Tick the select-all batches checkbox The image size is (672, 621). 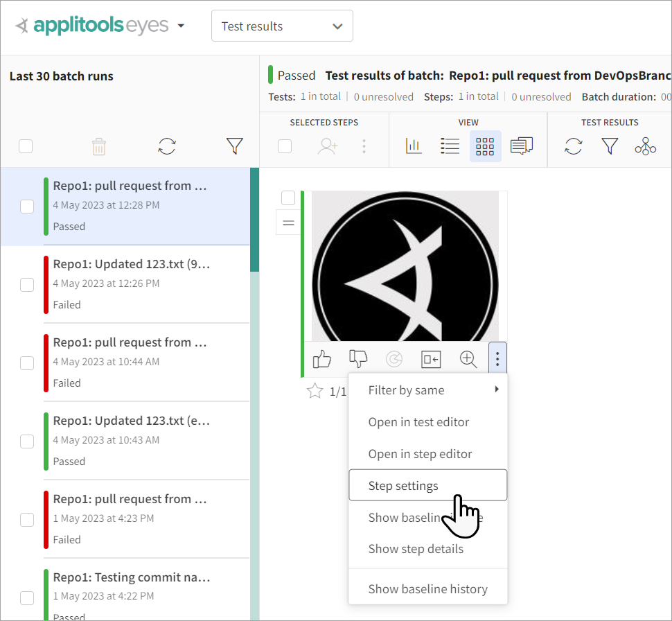point(26,146)
